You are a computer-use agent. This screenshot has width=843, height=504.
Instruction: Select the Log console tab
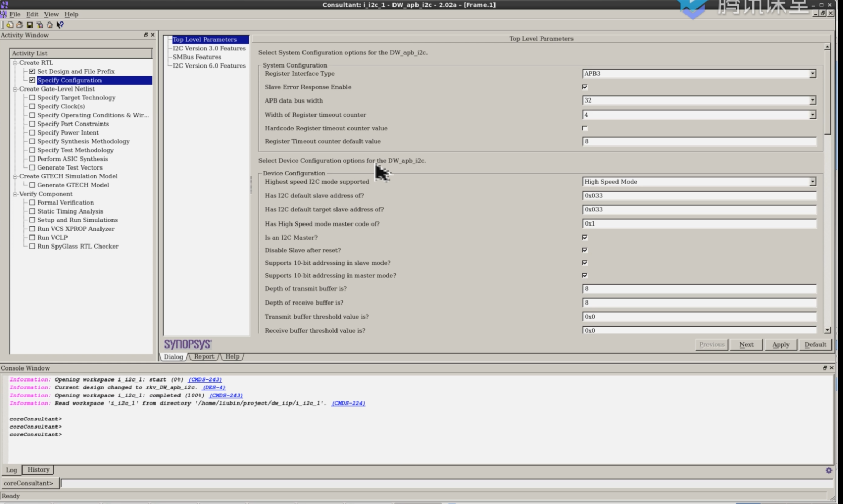(12, 470)
